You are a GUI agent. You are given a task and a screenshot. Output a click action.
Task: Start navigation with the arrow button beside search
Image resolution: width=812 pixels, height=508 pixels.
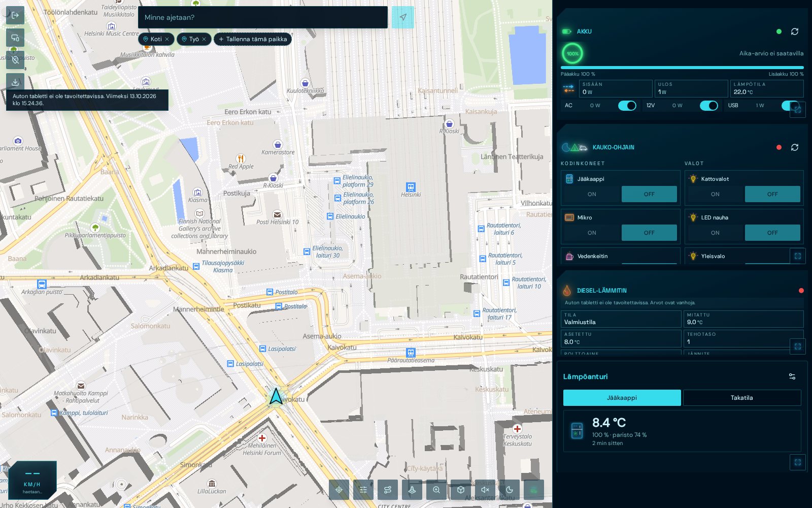(403, 17)
